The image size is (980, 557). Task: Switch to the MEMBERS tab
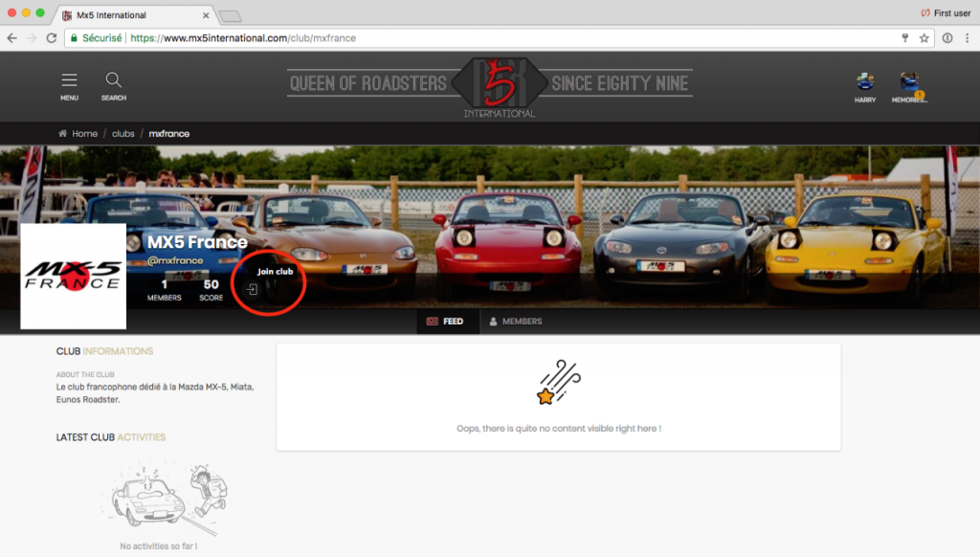516,322
